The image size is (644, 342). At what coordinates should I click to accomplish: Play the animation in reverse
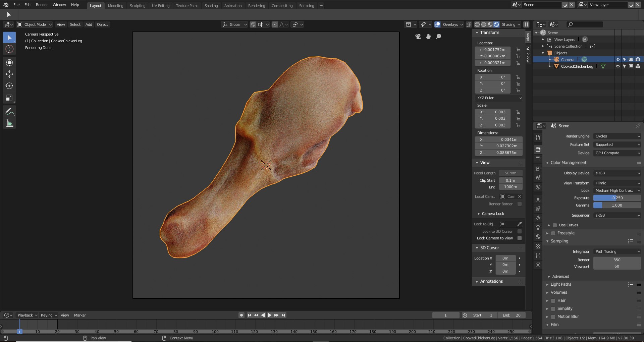pos(263,315)
